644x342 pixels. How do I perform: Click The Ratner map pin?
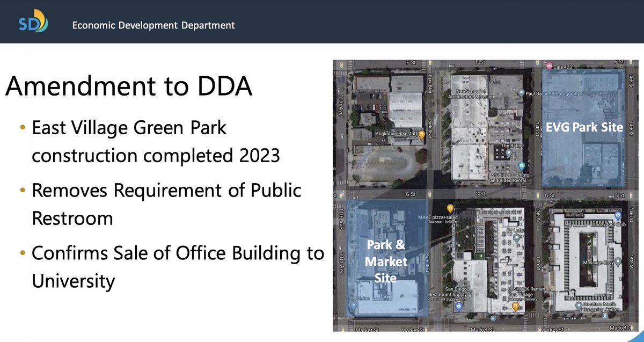click(x=509, y=154)
